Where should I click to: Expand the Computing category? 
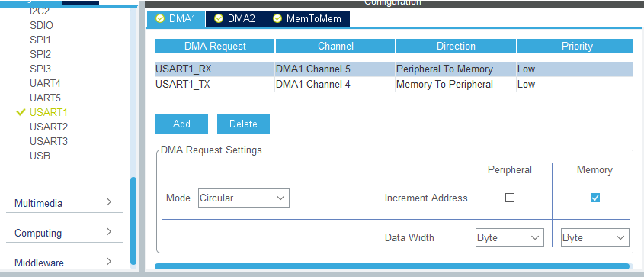click(64, 233)
